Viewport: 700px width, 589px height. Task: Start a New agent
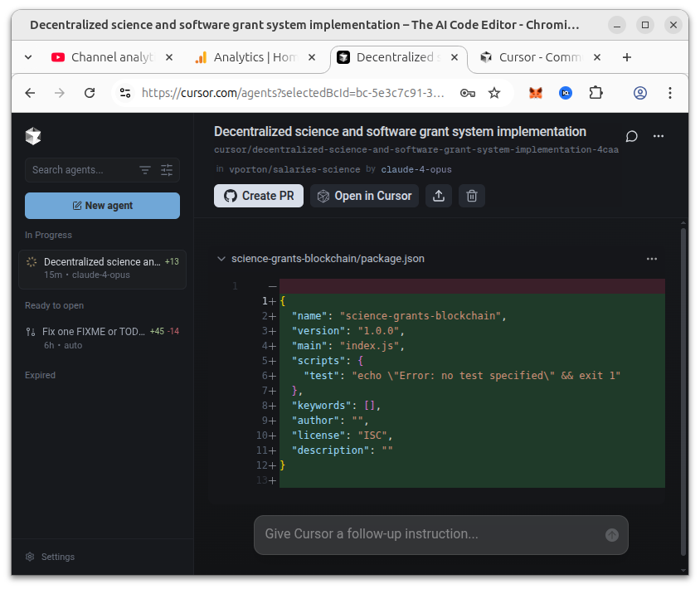click(102, 206)
